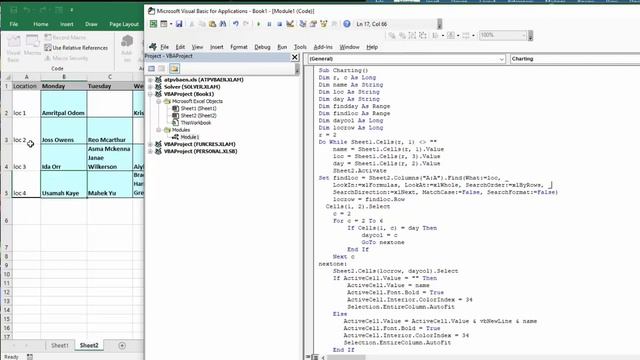The width and height of the screenshot is (640, 360).
Task: Open the Properties Window icon
Action: pyautogui.click(x=313, y=24)
